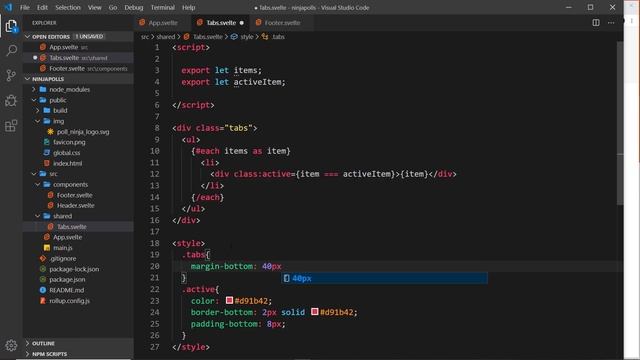Select Tabs.svelte in Open Editors list
Viewport: 640px width, 360px height.
pyautogui.click(x=78, y=58)
